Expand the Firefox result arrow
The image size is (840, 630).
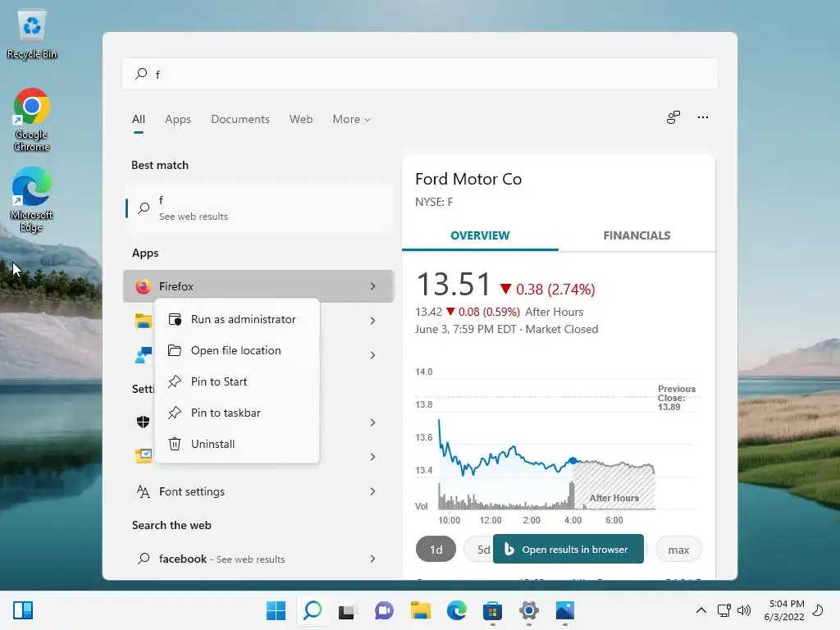click(373, 286)
